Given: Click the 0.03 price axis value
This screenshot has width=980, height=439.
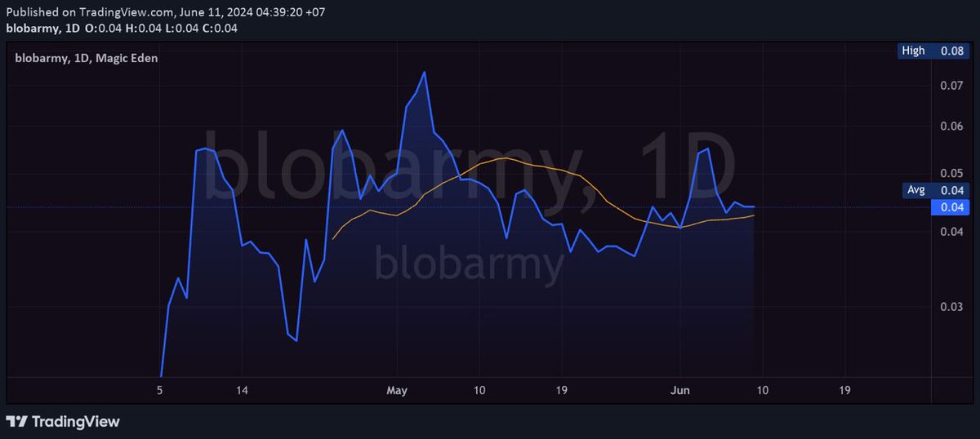Looking at the screenshot, I should tap(952, 307).
